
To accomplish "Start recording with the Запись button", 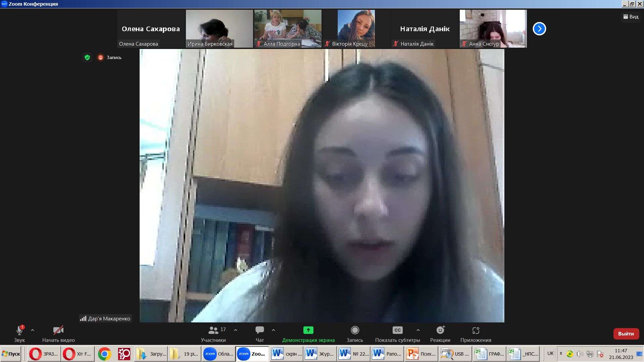I will pyautogui.click(x=355, y=330).
